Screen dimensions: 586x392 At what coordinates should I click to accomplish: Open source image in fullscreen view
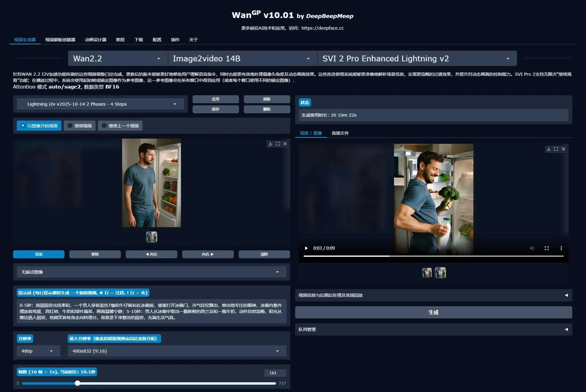click(278, 144)
